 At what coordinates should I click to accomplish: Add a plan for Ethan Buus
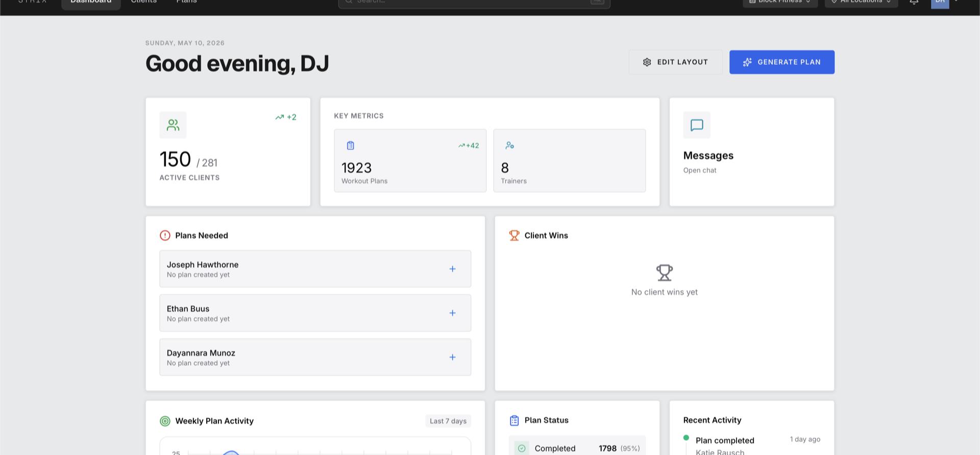452,313
